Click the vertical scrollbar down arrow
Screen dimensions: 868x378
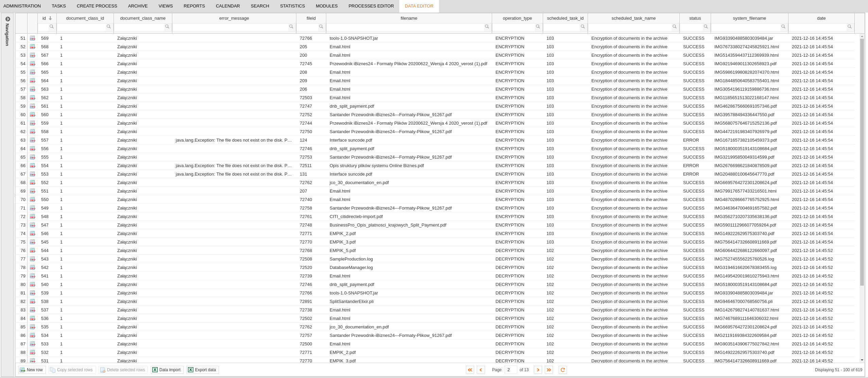(x=862, y=360)
